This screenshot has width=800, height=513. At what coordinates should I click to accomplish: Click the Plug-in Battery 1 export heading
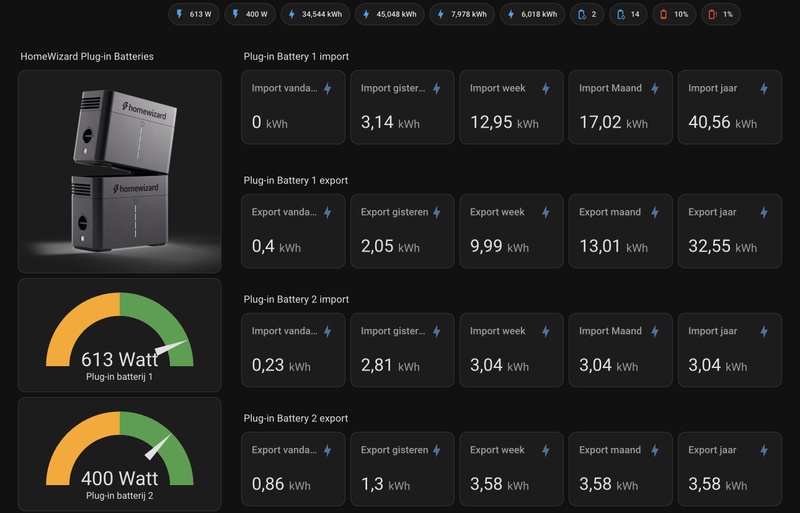295,181
